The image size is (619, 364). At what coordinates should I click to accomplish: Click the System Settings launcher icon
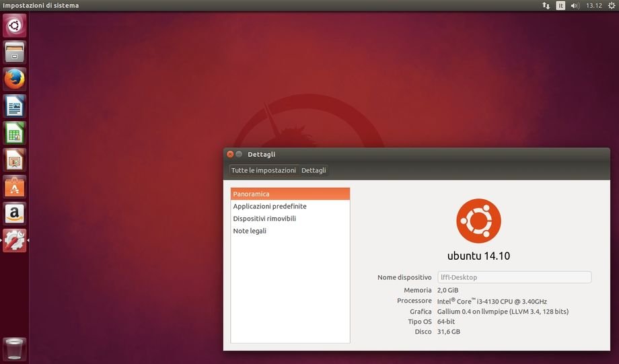(15, 240)
